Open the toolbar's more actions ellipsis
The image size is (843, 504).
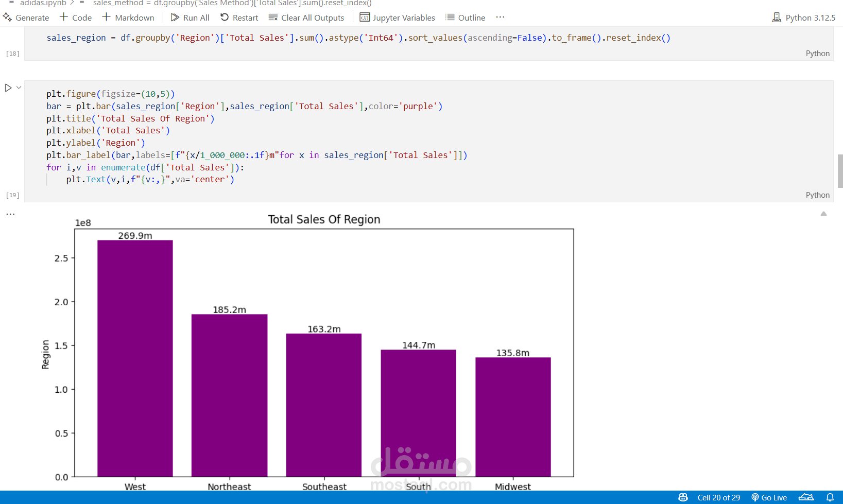(x=500, y=17)
